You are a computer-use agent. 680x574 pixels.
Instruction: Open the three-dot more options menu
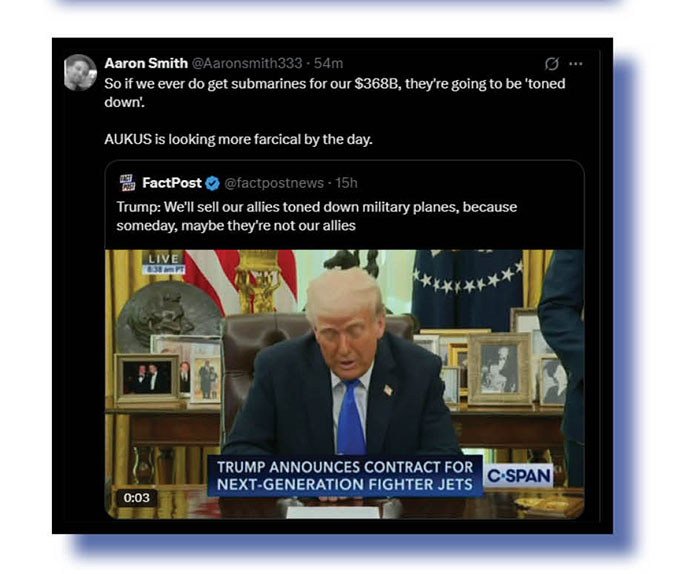[575, 64]
